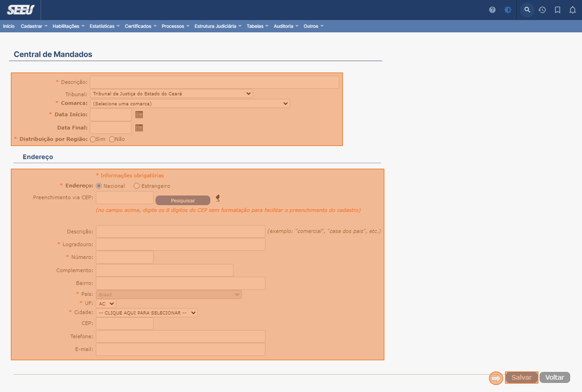
Task: Expand the Habilitações menu
Action: pos(68,26)
